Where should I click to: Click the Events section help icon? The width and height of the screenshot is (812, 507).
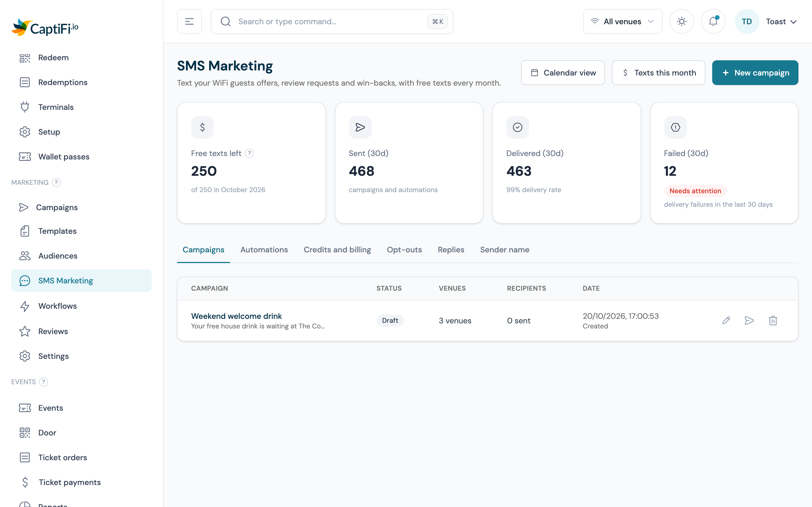pyautogui.click(x=43, y=382)
